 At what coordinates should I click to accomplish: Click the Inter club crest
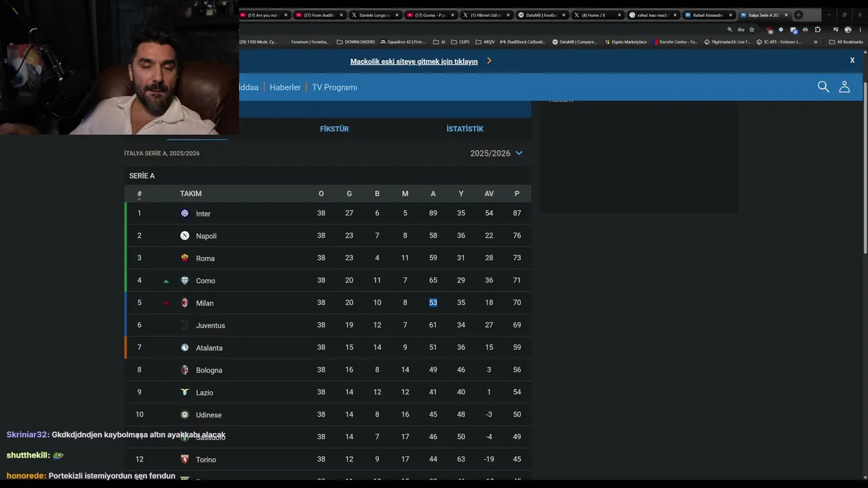click(184, 213)
